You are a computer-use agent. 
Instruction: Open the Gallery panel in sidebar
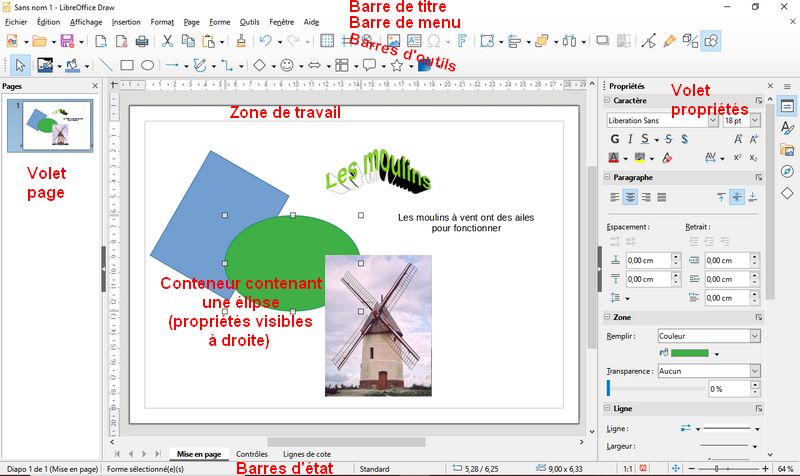[787, 150]
